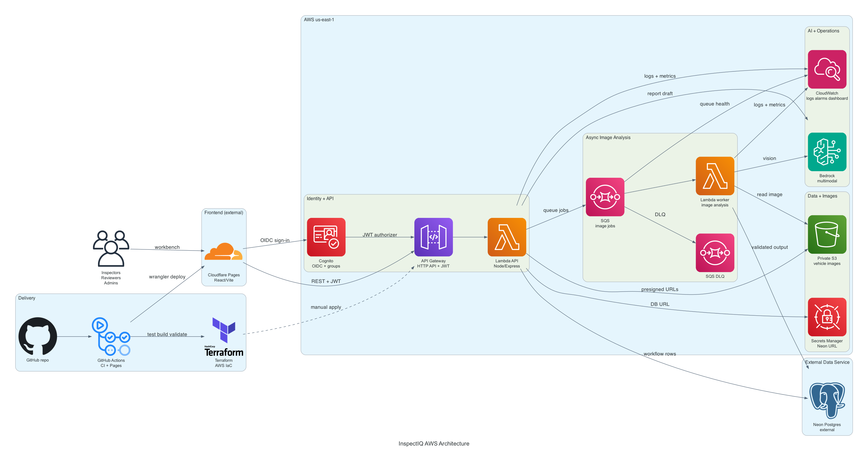Select the 'report draft' edge label
The height and width of the screenshot is (461, 868).
point(660,94)
